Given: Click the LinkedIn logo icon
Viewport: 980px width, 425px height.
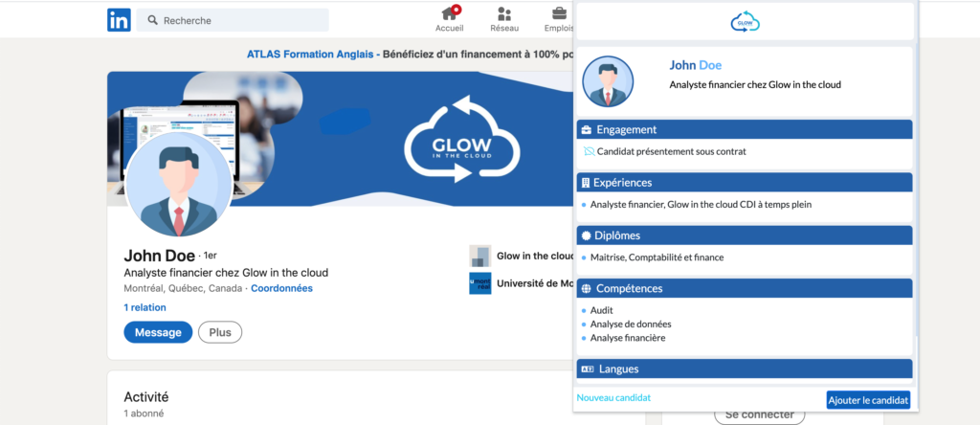Looking at the screenshot, I should (x=119, y=20).
